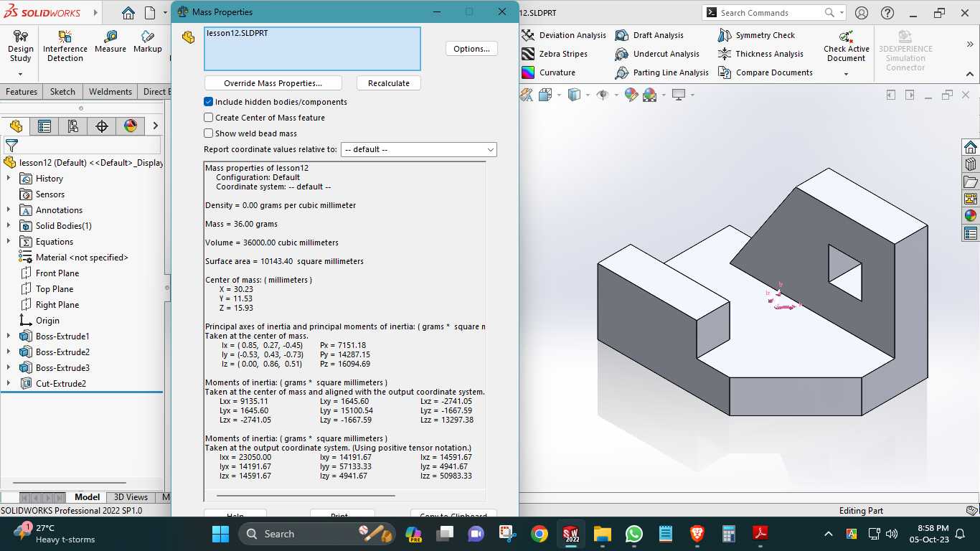Launch Draft Analysis
Viewport: 980px width, 551px height.
click(x=649, y=35)
